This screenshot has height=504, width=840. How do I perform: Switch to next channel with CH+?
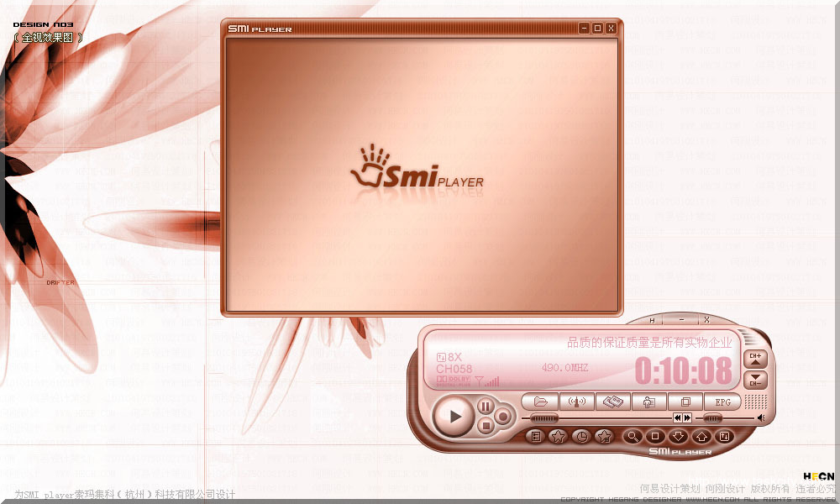click(754, 358)
